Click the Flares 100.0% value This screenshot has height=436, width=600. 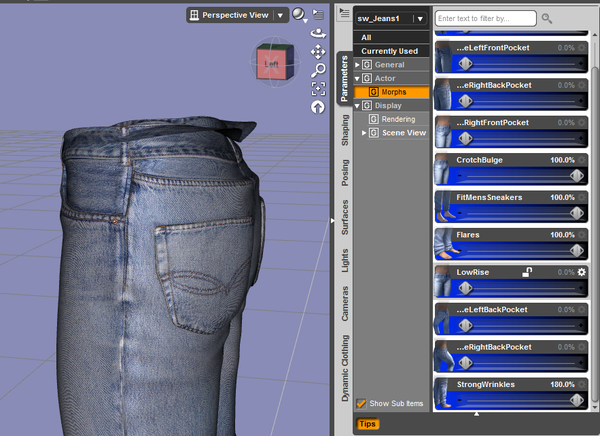[562, 235]
